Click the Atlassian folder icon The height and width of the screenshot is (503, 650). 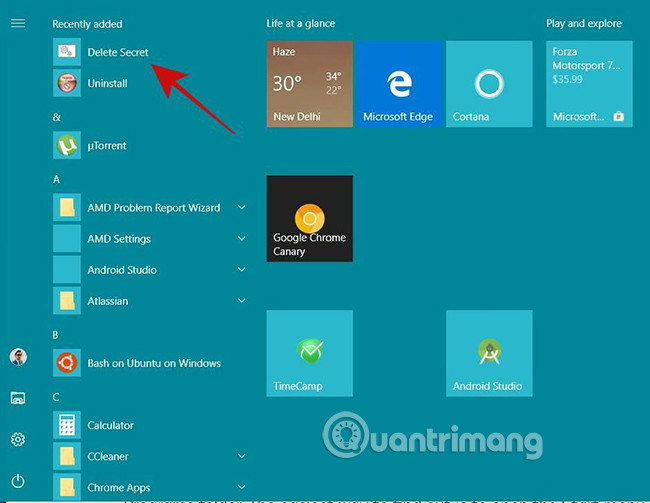coord(67,301)
